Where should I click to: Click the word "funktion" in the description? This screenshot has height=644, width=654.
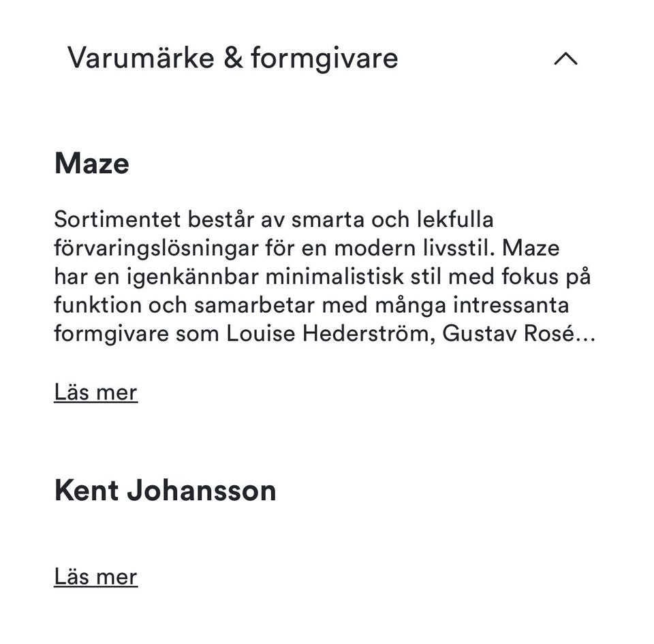[x=97, y=305]
